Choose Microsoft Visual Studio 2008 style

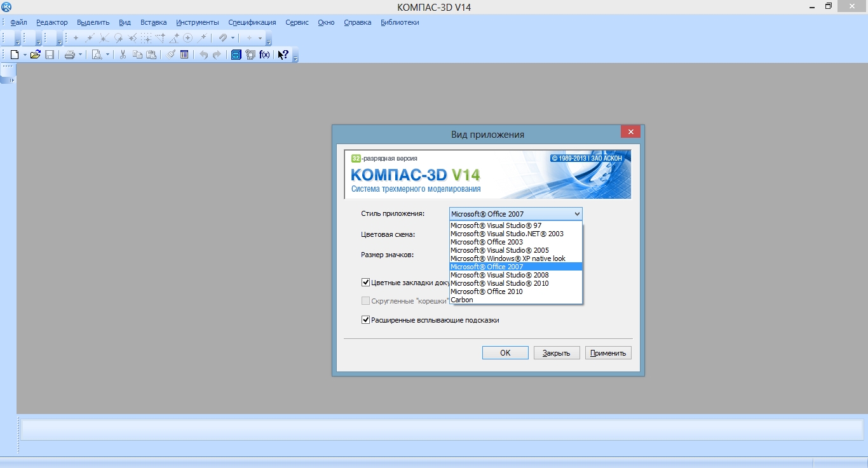coord(515,275)
